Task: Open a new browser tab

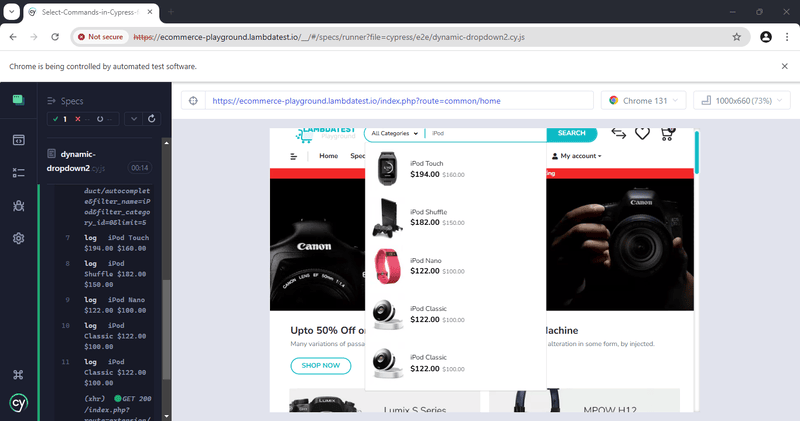Action: [x=171, y=12]
